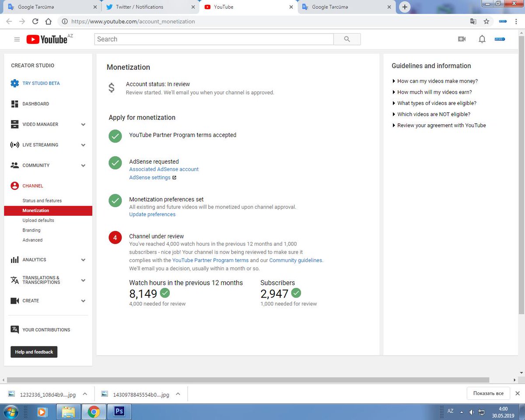This screenshot has width=525, height=420.
Task: Open the AdSense settings link
Action: click(x=150, y=178)
